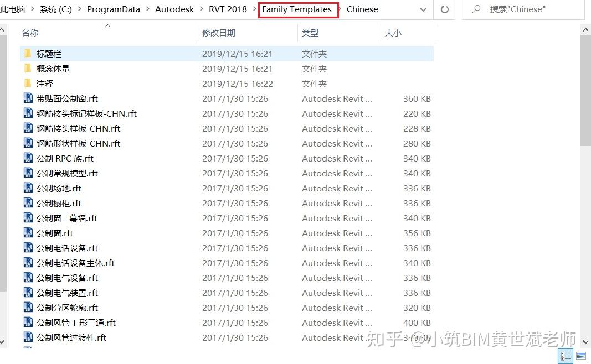Click the file icon of 公制窗.rft
The width and height of the screenshot is (591, 364).
tap(28, 233)
